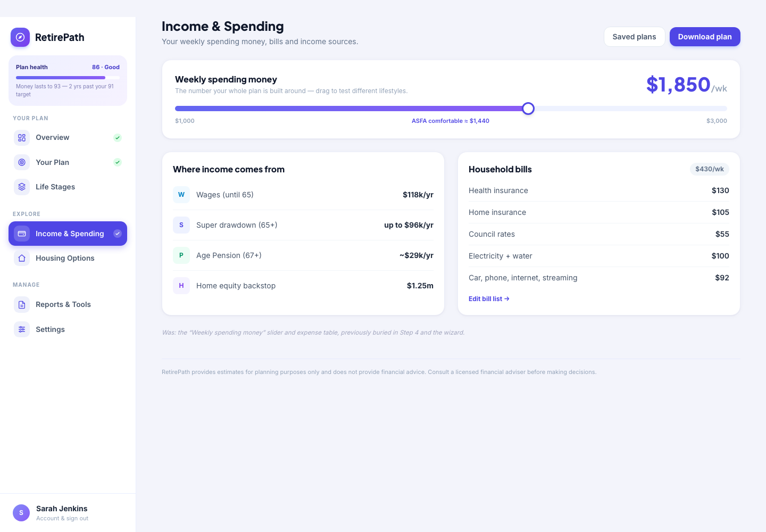Click the Housing Options house icon
Viewport: 766px width, 532px height.
tap(22, 258)
